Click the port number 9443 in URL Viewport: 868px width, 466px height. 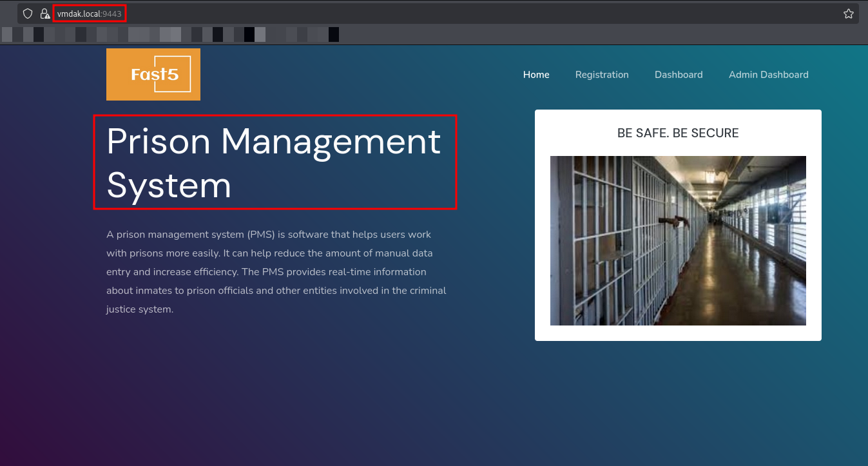click(x=112, y=14)
